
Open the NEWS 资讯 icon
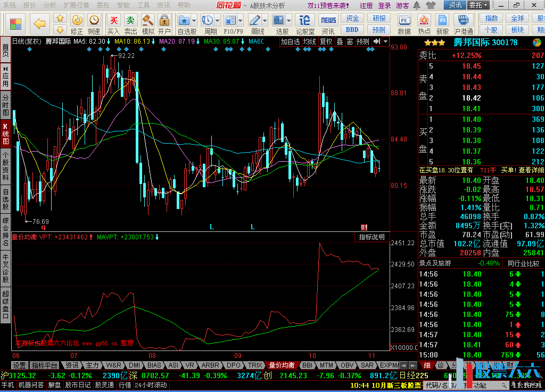[x=328, y=24]
